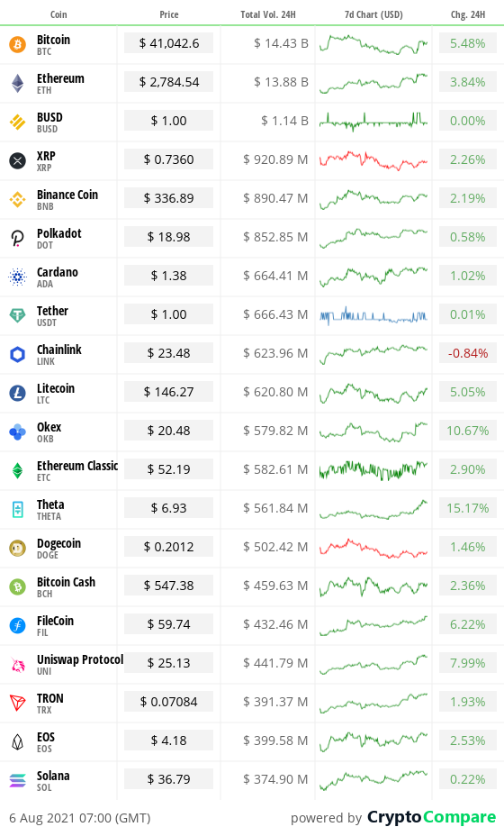Open the Litecoin coin name link
Viewport: 504px width, 836px height.
tap(56, 388)
